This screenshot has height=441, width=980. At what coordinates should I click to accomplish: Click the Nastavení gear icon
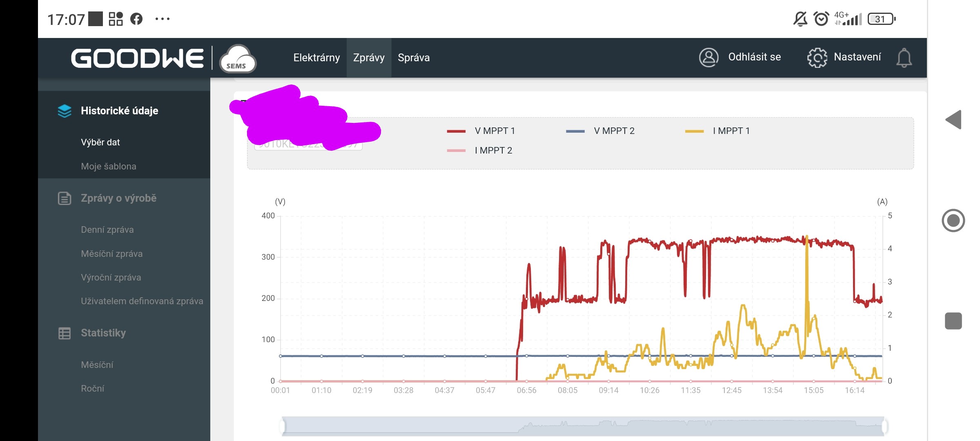tap(817, 58)
